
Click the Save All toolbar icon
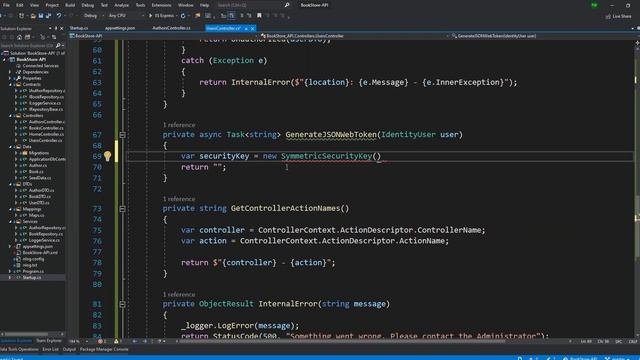(49, 16)
